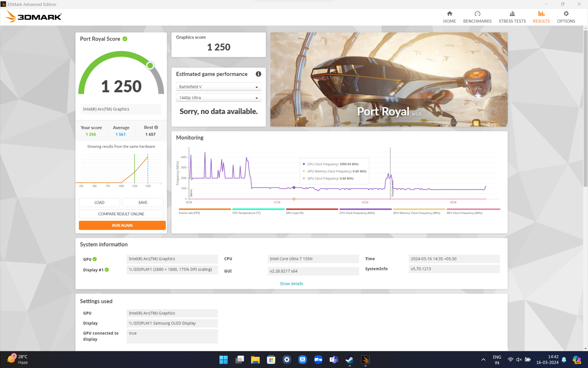This screenshot has width=588, height=368.
Task: Open the Show details link
Action: click(x=291, y=284)
